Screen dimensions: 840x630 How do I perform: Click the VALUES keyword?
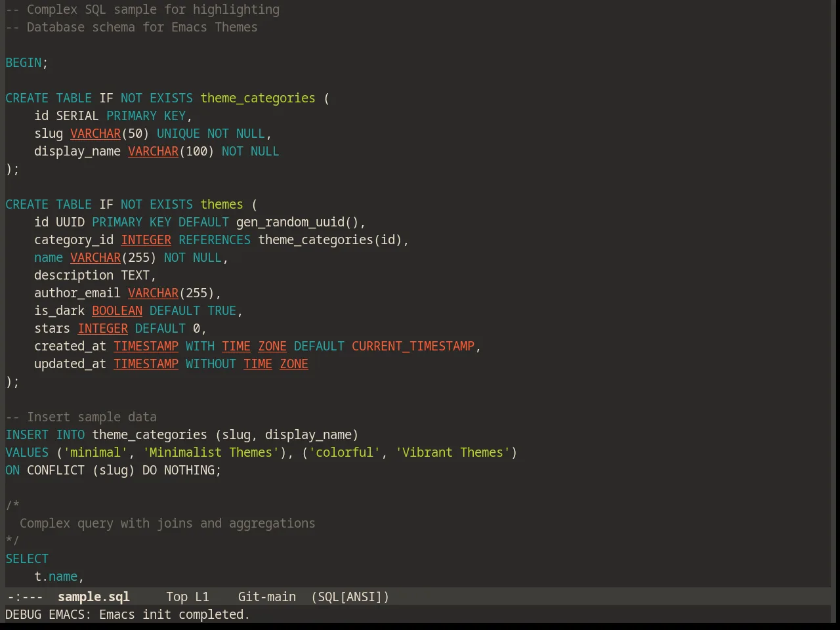pyautogui.click(x=27, y=452)
